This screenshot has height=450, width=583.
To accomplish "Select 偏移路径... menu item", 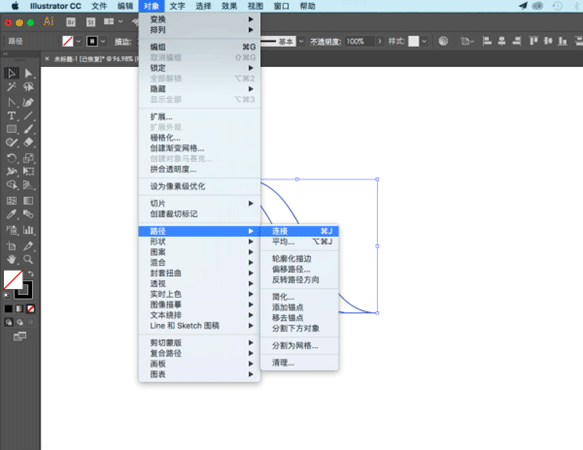I will tap(300, 269).
